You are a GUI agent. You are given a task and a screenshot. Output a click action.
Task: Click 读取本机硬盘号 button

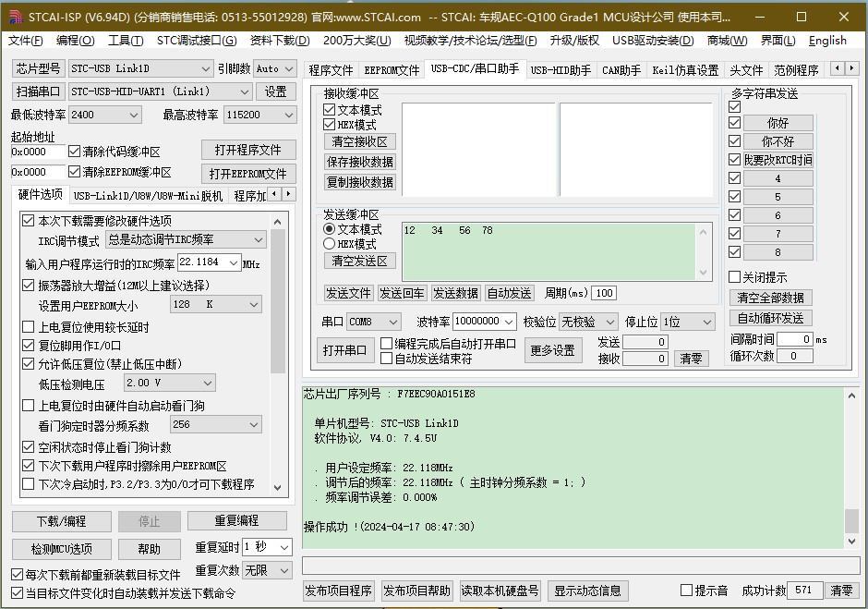click(500, 591)
